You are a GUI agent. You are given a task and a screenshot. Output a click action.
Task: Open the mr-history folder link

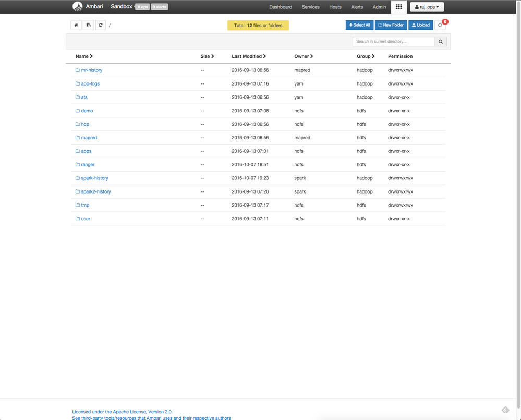point(91,70)
